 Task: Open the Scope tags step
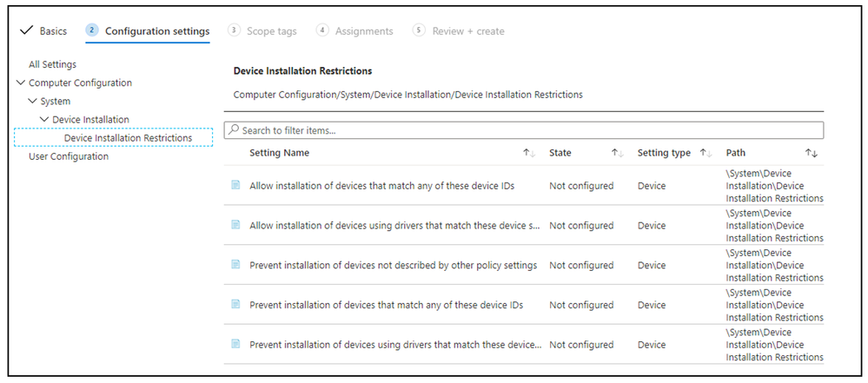point(262,31)
